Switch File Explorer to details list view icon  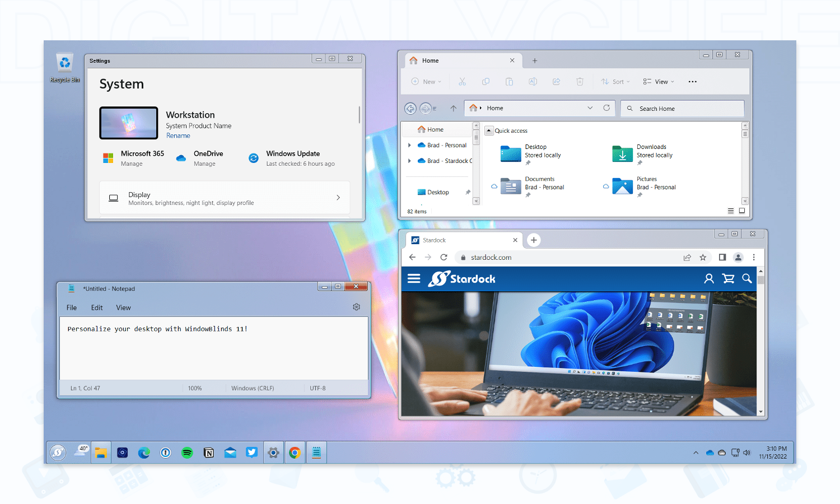tap(731, 211)
